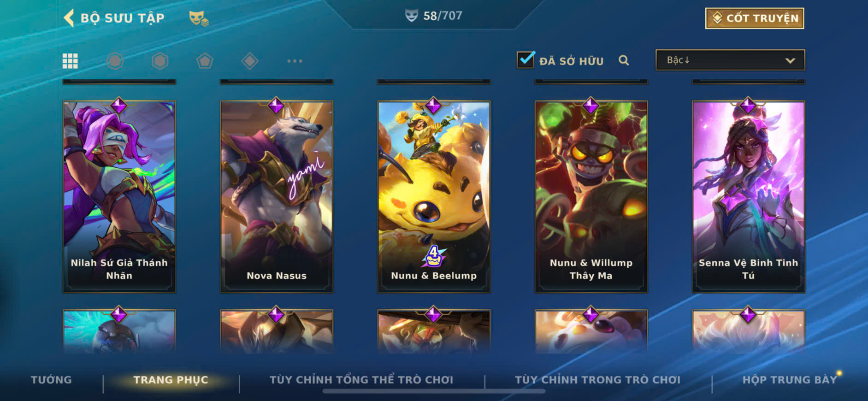Open more filters with three dots
Screen dimensions: 868x401
(x=295, y=61)
